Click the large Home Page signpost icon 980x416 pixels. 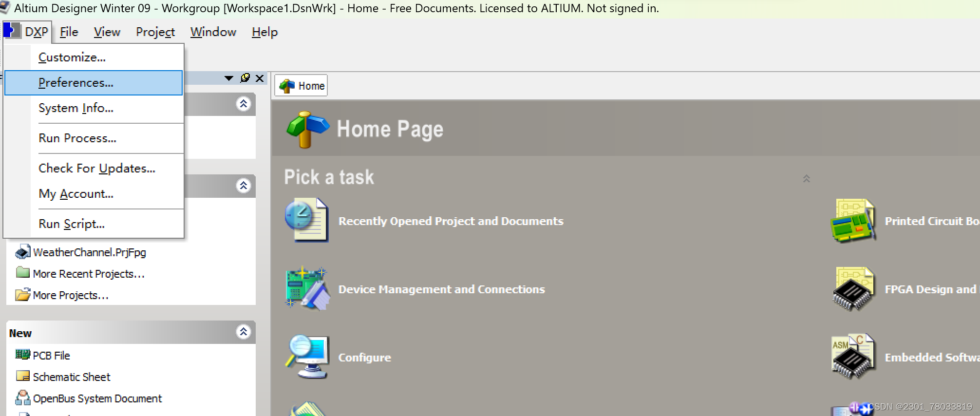(308, 130)
